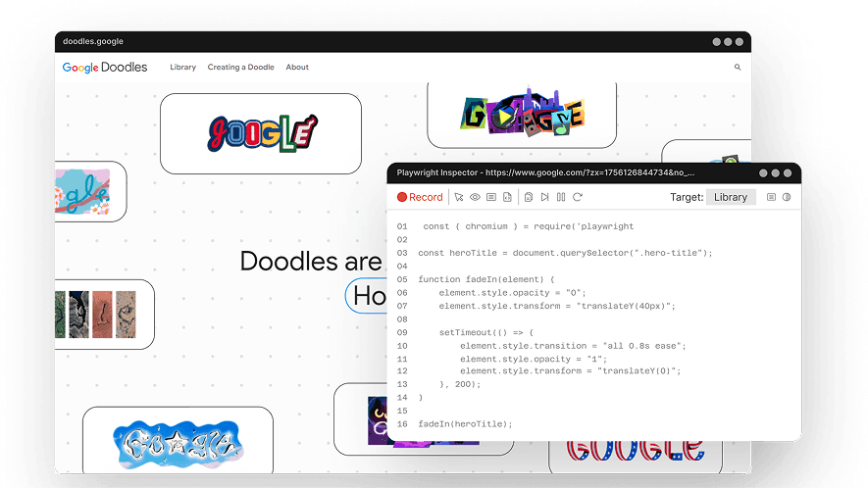
Task: Click the search magnifier icon on Doodles
Action: 738,67
